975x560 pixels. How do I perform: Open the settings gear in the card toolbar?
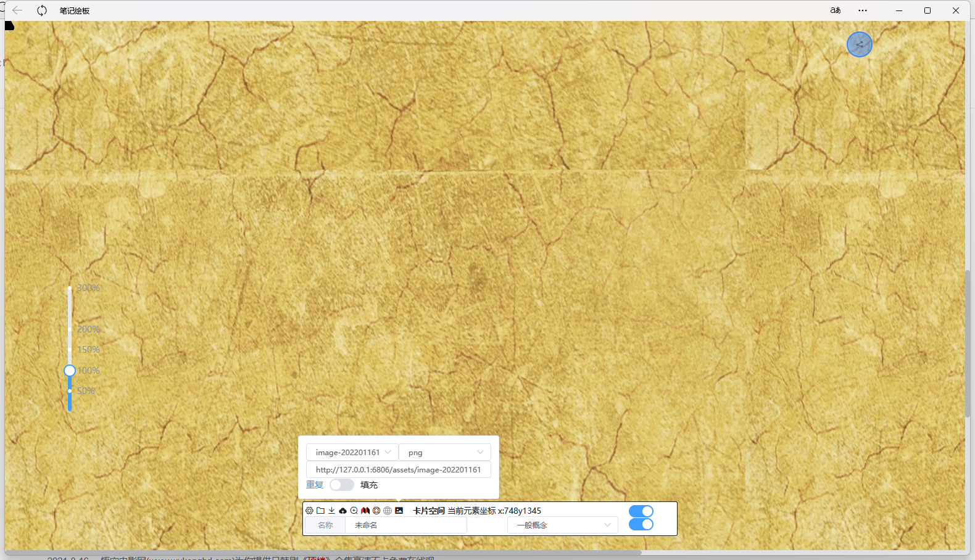tap(309, 511)
